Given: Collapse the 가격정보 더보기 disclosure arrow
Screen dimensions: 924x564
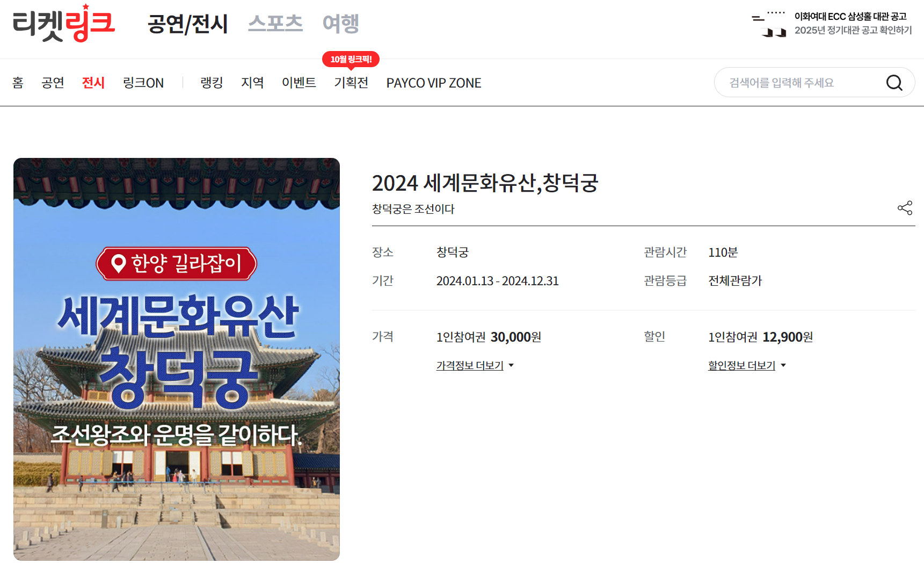Looking at the screenshot, I should [x=512, y=365].
